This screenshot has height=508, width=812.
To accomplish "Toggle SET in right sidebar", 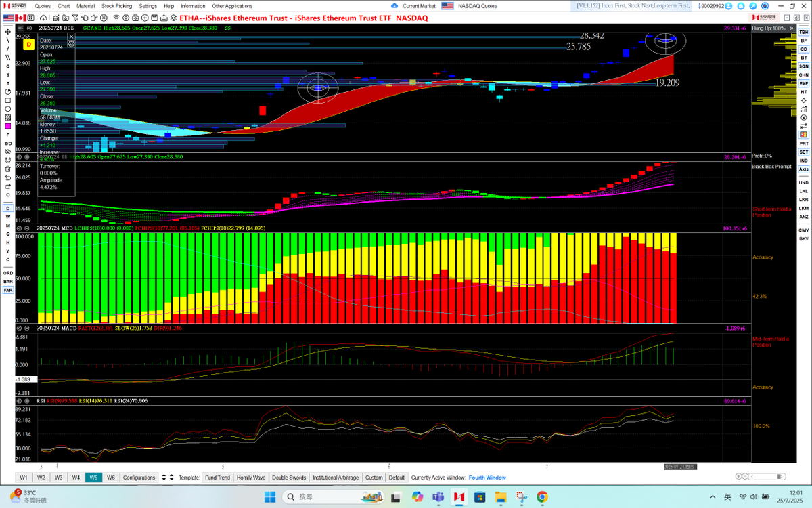I will [803, 152].
